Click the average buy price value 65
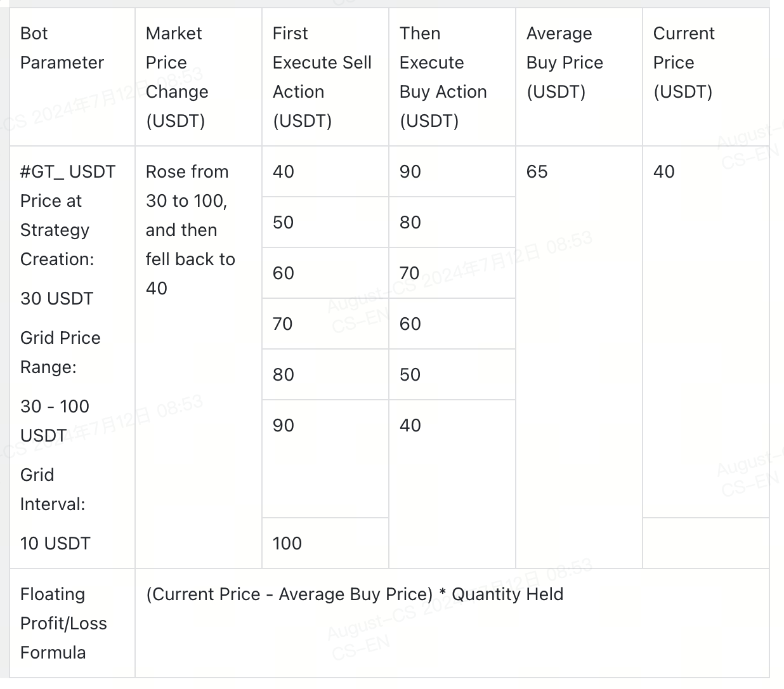Screen dimensions: 784x689 (537, 172)
